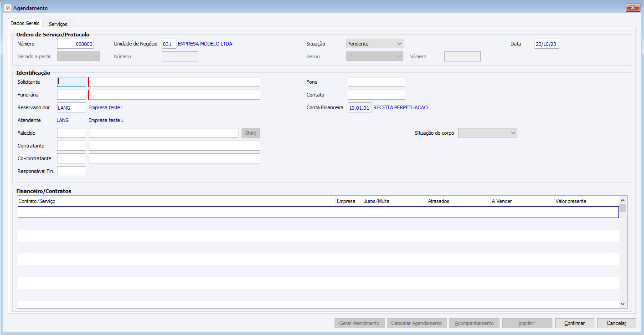Select the first empty row in Financeiro/Contratos grid
The width and height of the screenshot is (644, 335).
pyautogui.click(x=318, y=212)
